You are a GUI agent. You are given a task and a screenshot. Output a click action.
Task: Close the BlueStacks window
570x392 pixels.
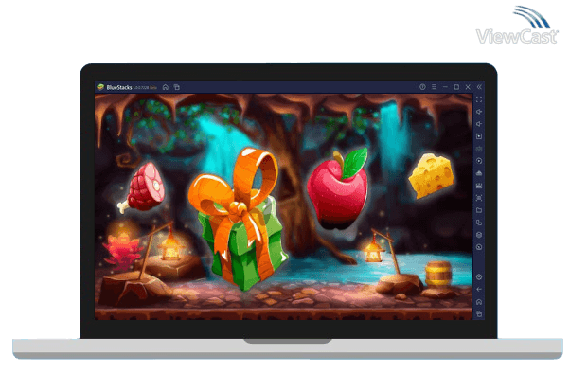pos(468,87)
